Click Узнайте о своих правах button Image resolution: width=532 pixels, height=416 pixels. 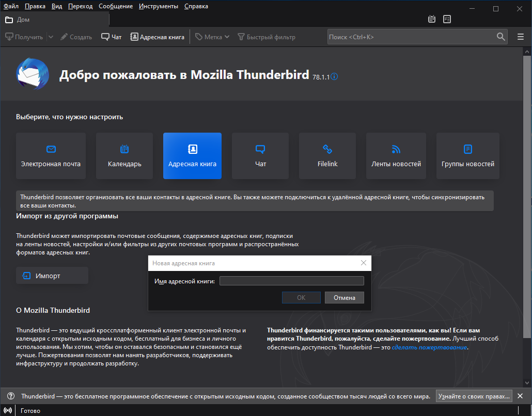click(x=474, y=396)
